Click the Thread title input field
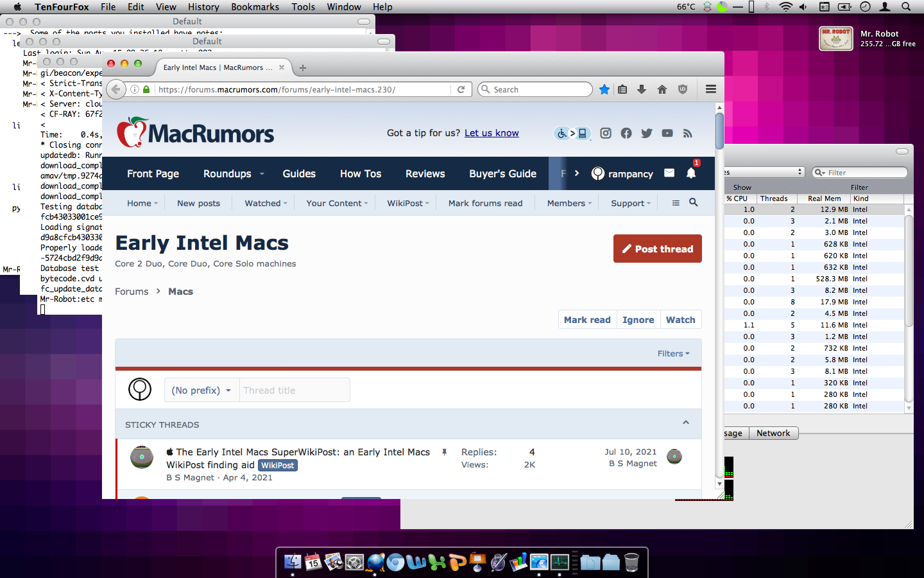This screenshot has width=924, height=578. point(295,390)
